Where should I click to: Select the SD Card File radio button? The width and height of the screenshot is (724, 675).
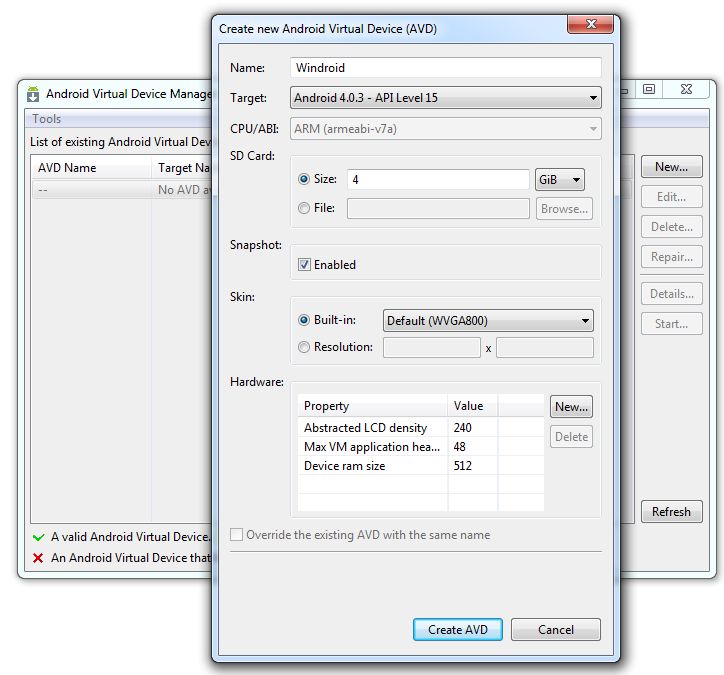pos(304,208)
